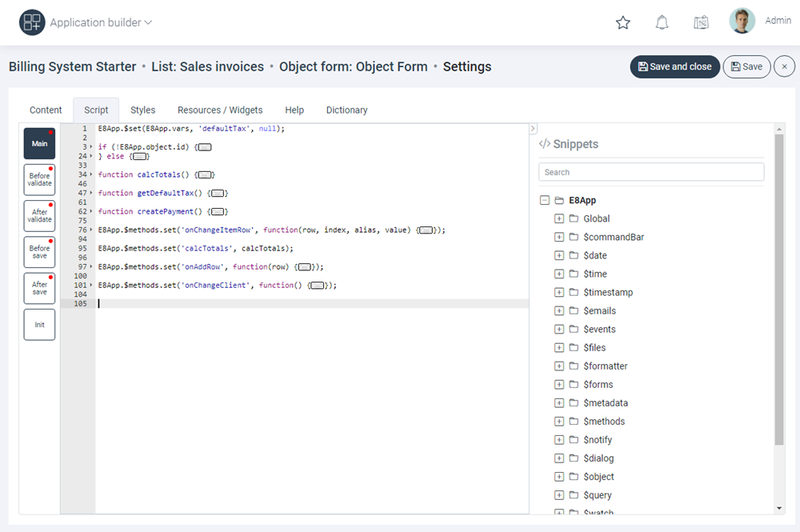The width and height of the screenshot is (800, 532).
Task: Open notifications via the bell icon
Action: click(662, 22)
